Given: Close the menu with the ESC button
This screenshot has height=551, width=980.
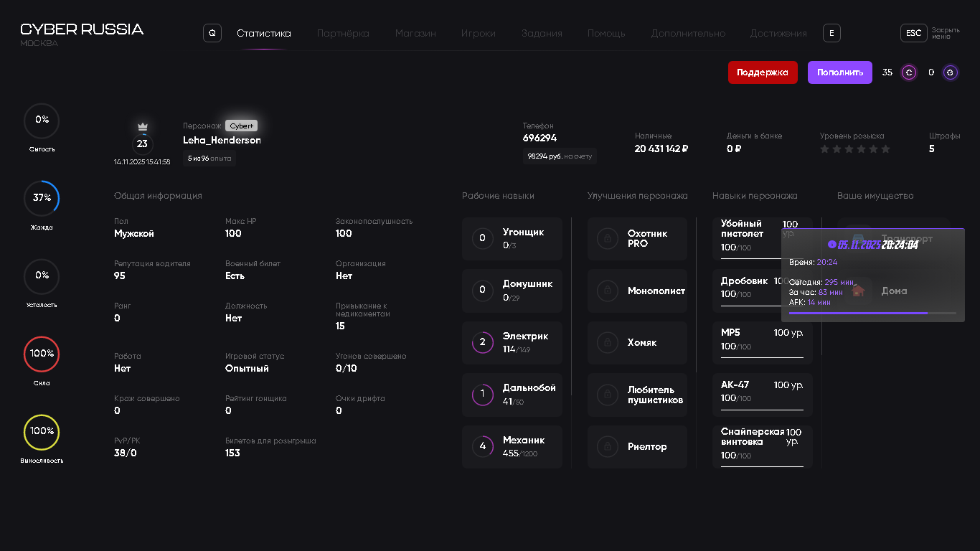Looking at the screenshot, I should tap(913, 33).
